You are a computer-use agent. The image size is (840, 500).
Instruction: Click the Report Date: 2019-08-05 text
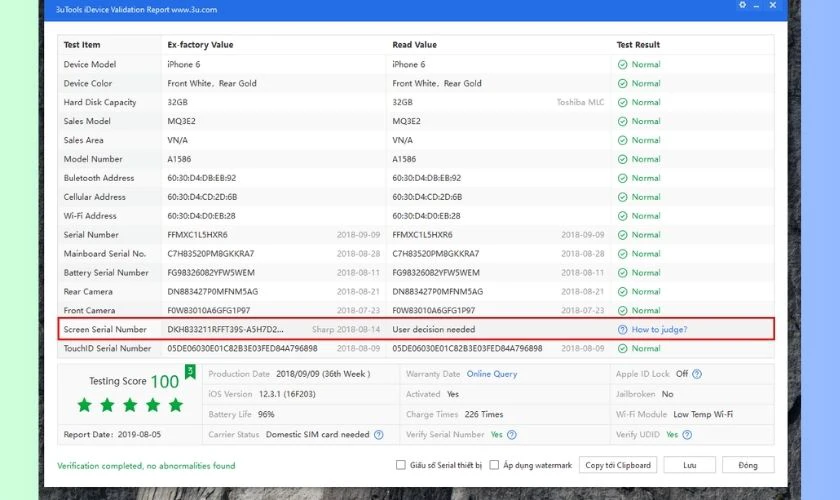pos(112,435)
